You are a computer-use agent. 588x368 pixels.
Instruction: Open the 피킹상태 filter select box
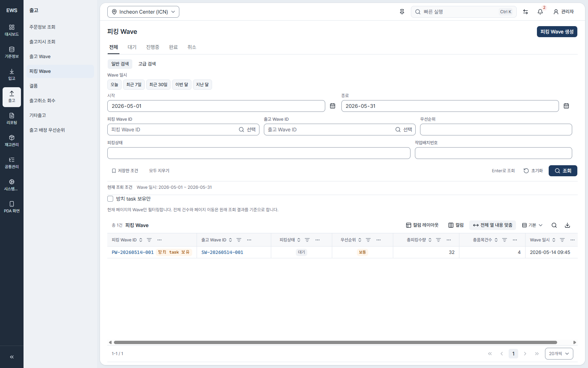(x=259, y=153)
